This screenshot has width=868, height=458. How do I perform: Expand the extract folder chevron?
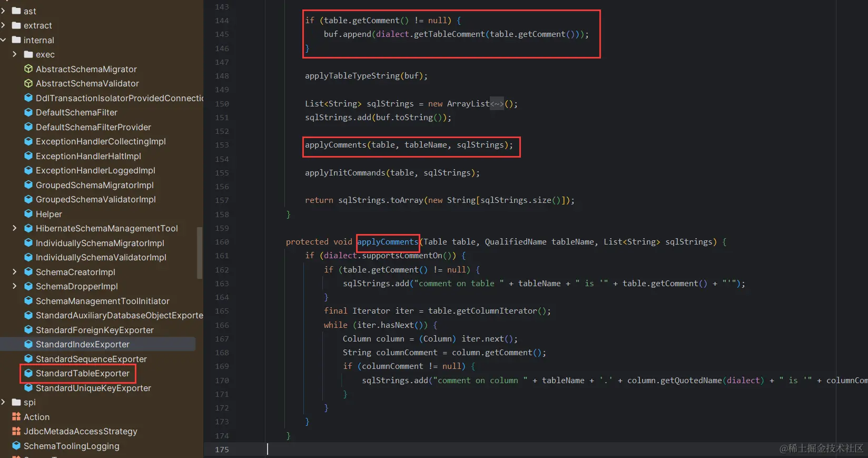pyautogui.click(x=3, y=25)
